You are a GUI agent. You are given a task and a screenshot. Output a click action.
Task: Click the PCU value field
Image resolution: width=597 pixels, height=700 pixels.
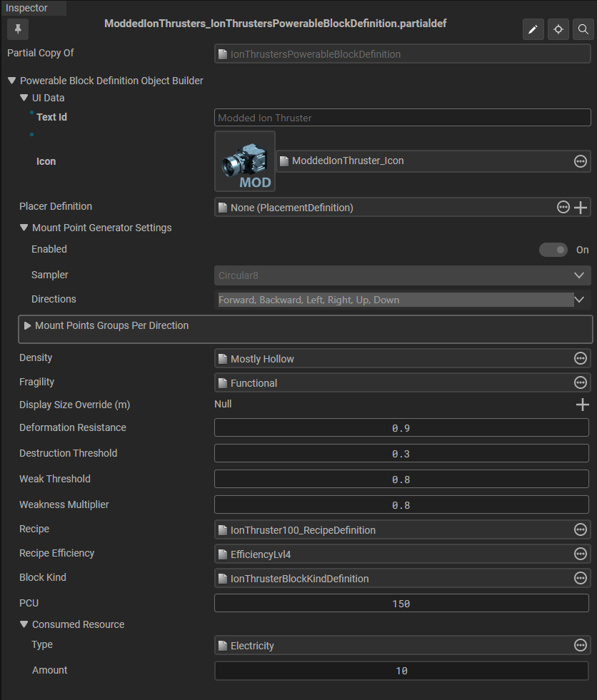[x=401, y=604]
